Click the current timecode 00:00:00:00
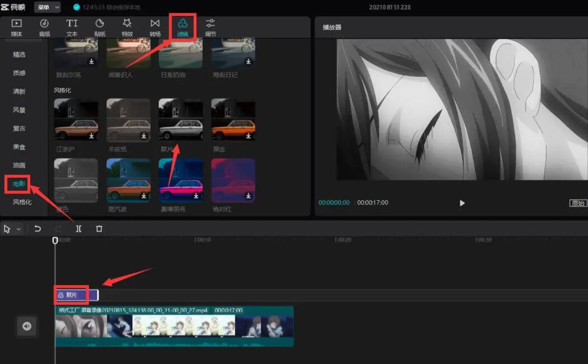588x364 pixels. [x=334, y=202]
